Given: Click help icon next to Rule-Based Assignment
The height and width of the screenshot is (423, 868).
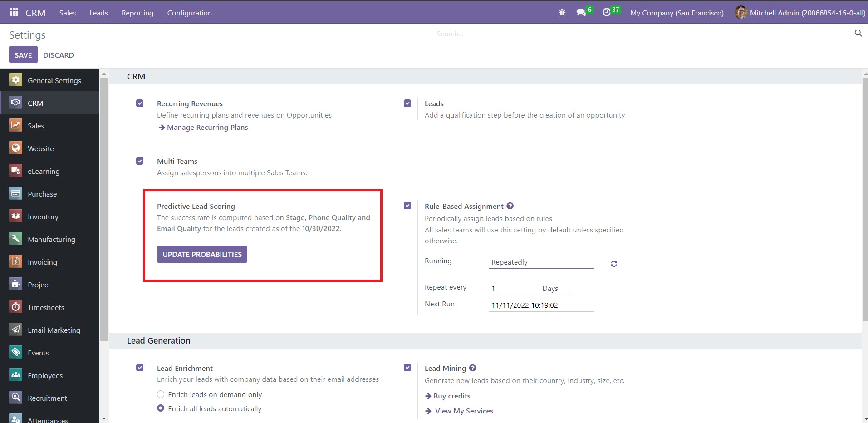Looking at the screenshot, I should tap(510, 206).
